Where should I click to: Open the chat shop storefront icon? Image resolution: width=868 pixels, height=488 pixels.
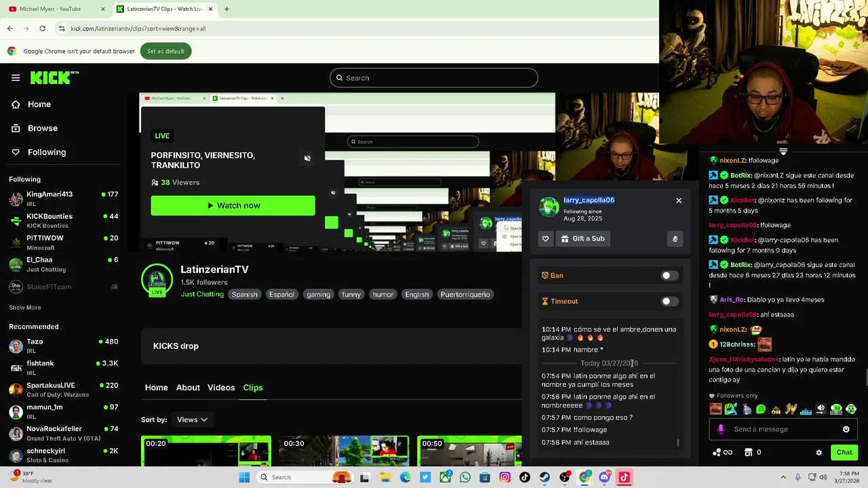point(749,452)
